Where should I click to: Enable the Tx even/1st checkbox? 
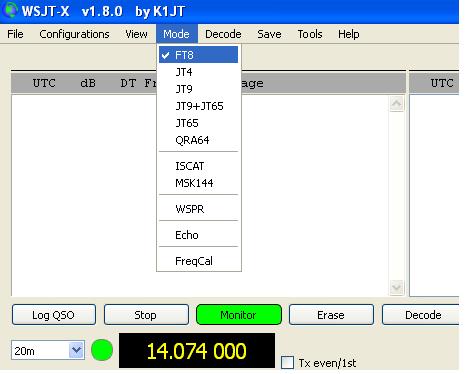(287, 362)
